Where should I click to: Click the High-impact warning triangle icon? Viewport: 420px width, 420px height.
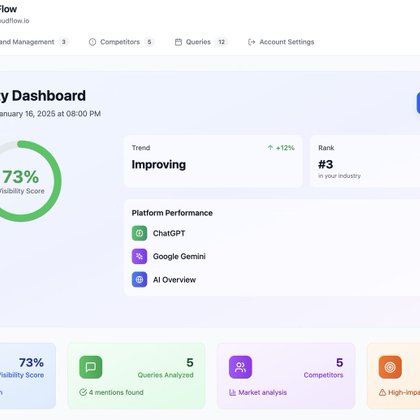(x=382, y=393)
